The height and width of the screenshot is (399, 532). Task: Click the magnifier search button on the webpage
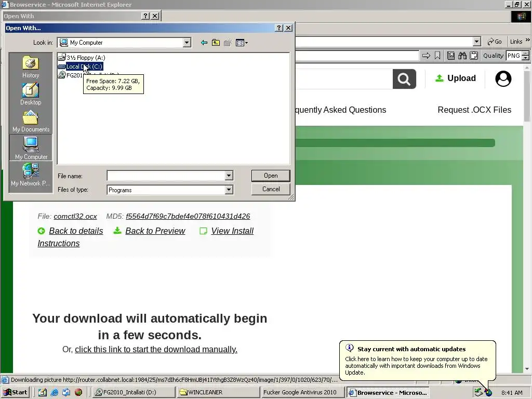pyautogui.click(x=404, y=79)
